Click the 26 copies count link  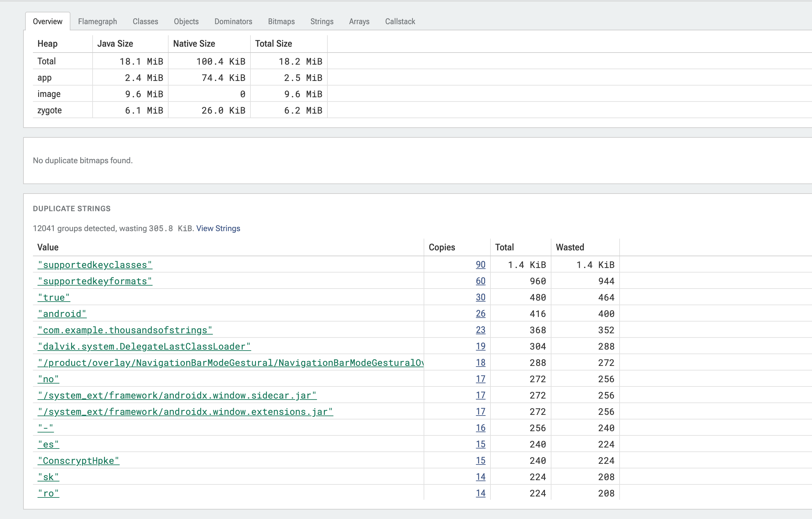(481, 313)
